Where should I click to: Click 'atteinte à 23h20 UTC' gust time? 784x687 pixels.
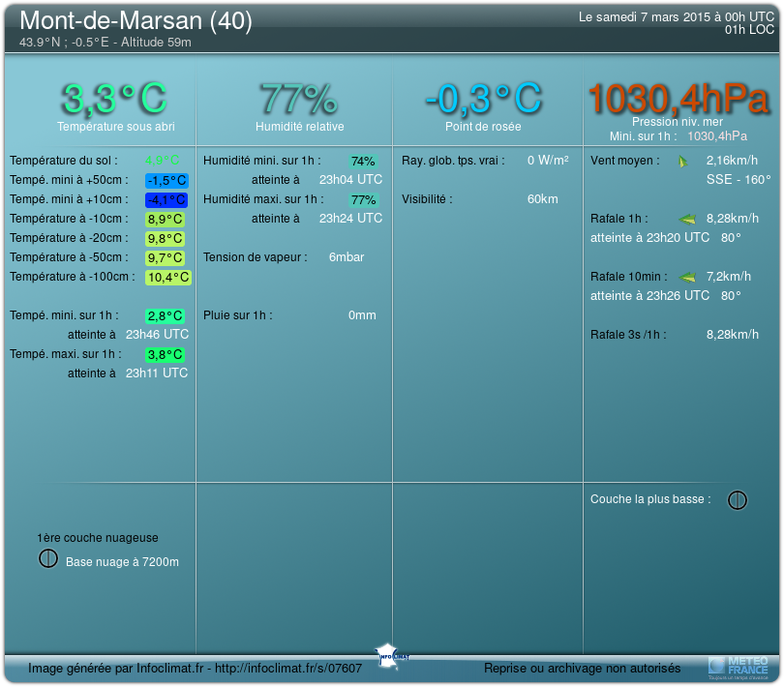[649, 238]
